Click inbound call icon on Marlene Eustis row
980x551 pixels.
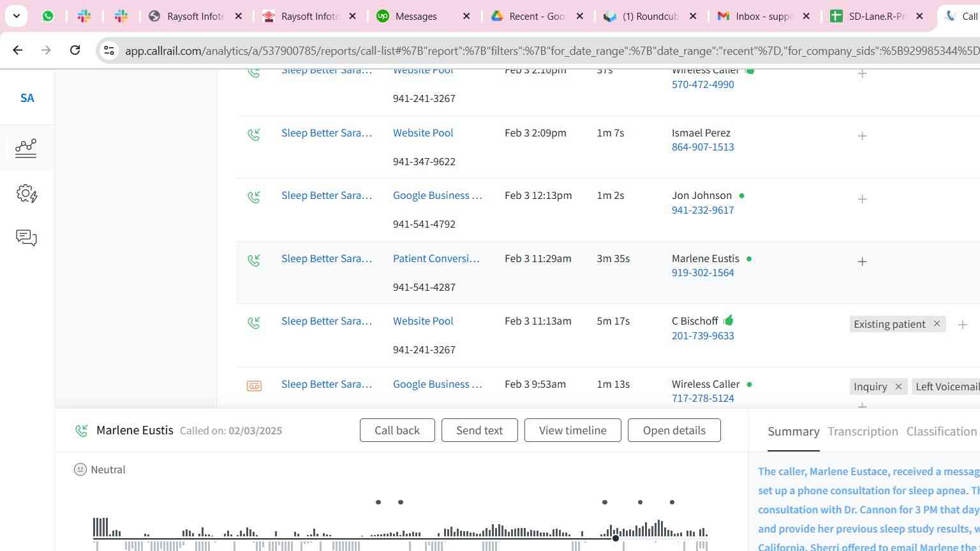point(254,260)
